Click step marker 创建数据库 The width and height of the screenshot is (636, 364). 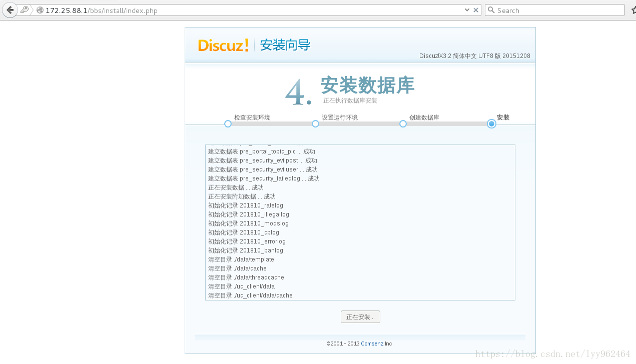(403, 123)
